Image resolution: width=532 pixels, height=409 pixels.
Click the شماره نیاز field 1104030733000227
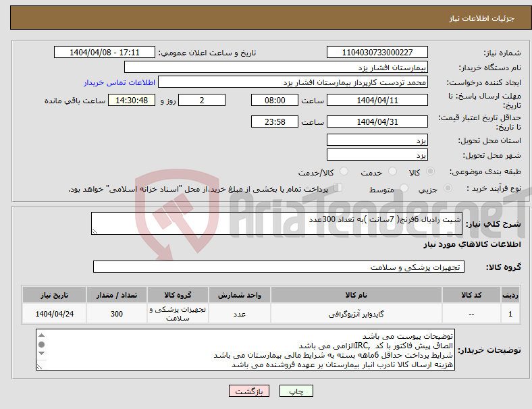tap(377, 52)
